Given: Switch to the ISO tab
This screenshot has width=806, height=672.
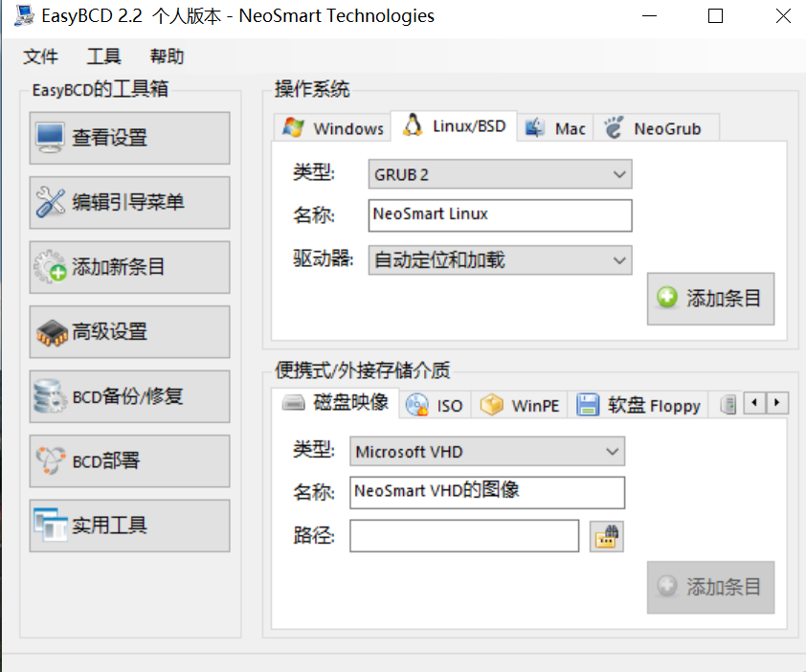Looking at the screenshot, I should pyautogui.click(x=435, y=406).
